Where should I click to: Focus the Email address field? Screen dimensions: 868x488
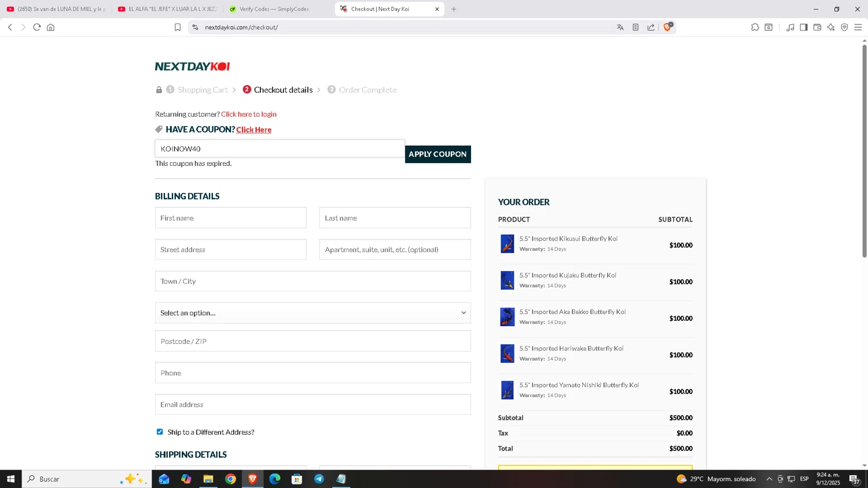313,405
